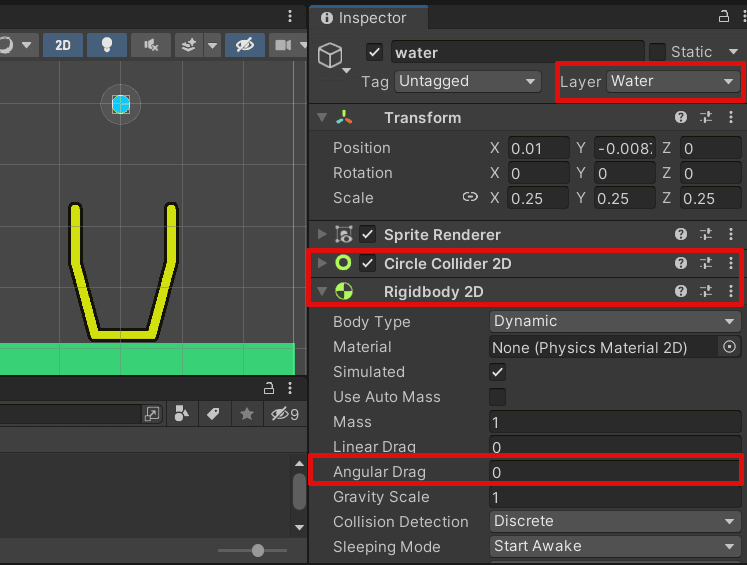
Task: Open Rigidbody 2D presets icon
Action: pyautogui.click(x=706, y=291)
